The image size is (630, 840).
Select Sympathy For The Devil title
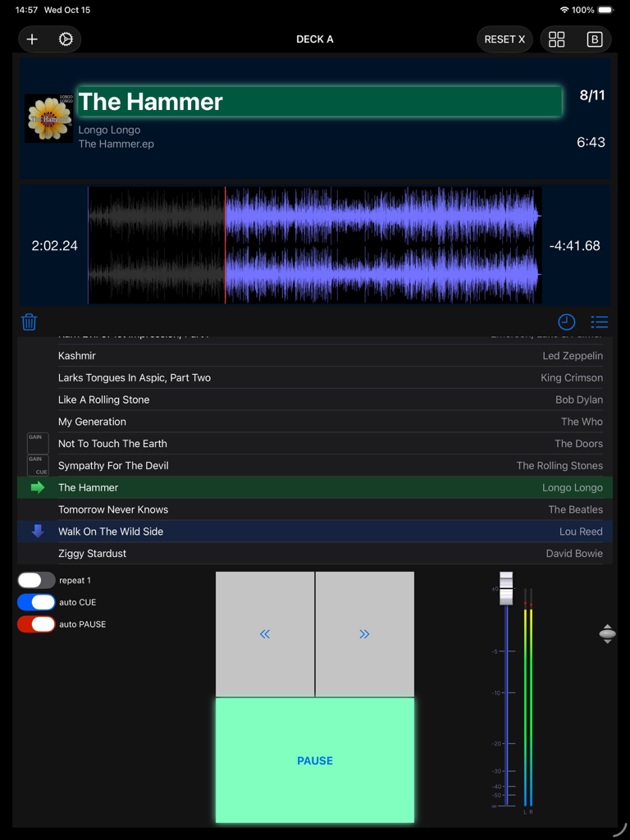(x=113, y=466)
